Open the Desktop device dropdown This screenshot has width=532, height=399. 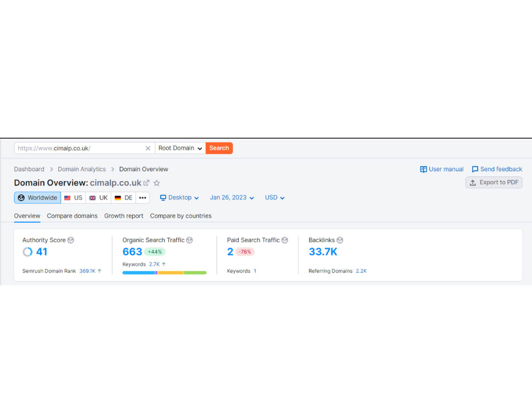pyautogui.click(x=179, y=198)
